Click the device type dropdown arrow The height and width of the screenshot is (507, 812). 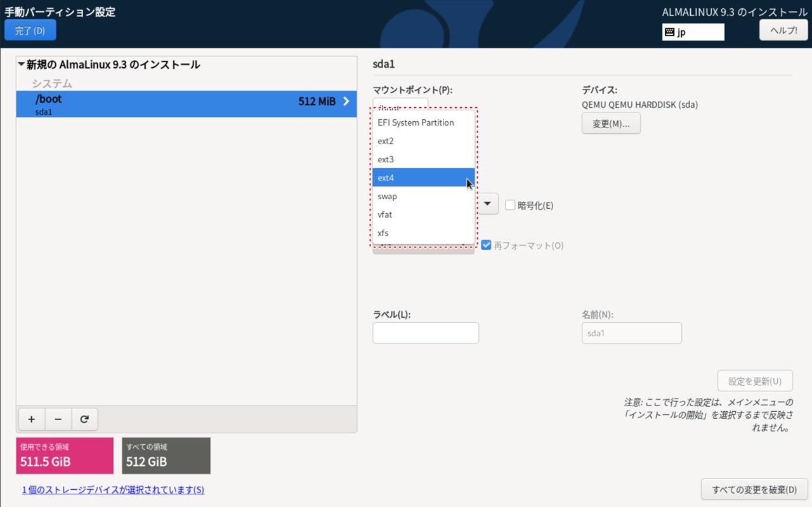(487, 204)
